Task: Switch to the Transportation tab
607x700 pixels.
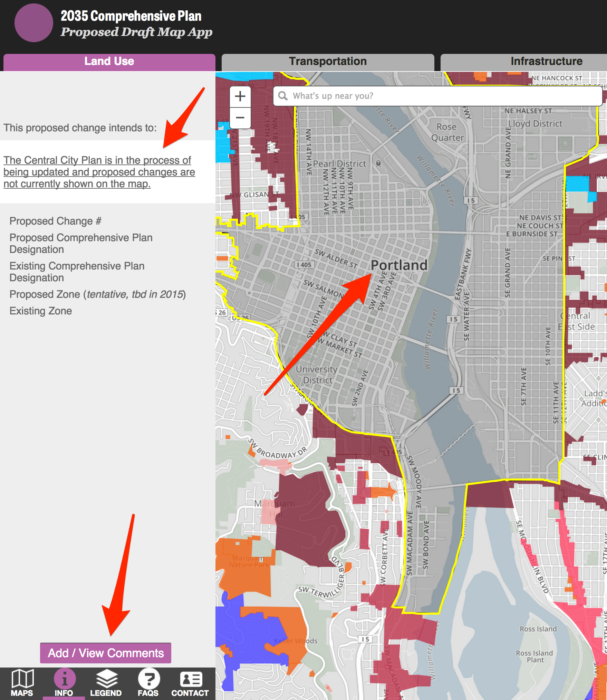Action: point(328,62)
